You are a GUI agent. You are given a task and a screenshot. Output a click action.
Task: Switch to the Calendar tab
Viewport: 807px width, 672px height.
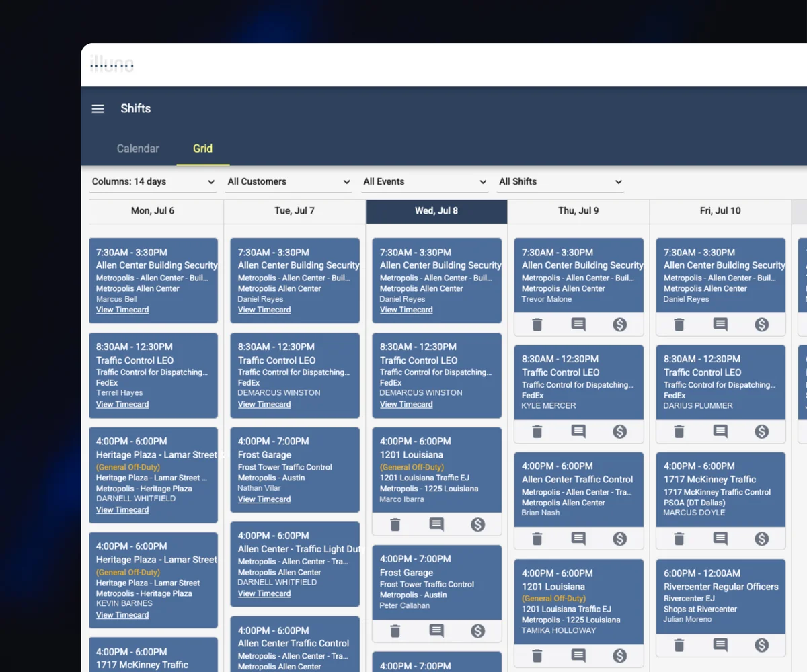pyautogui.click(x=138, y=149)
